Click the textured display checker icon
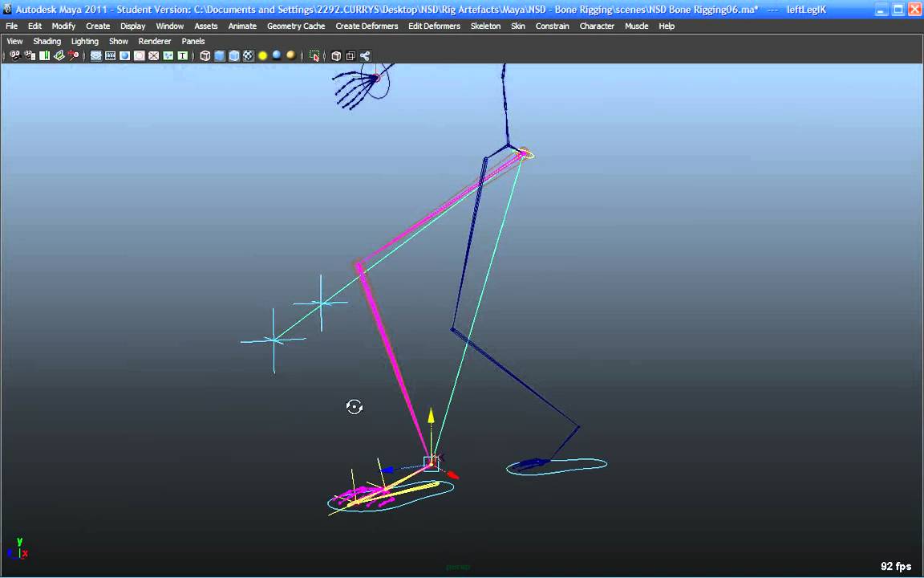924x578 pixels. click(x=247, y=55)
